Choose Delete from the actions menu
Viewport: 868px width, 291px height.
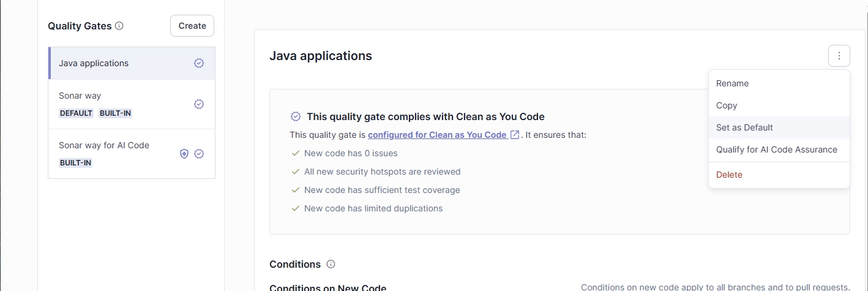tap(729, 175)
